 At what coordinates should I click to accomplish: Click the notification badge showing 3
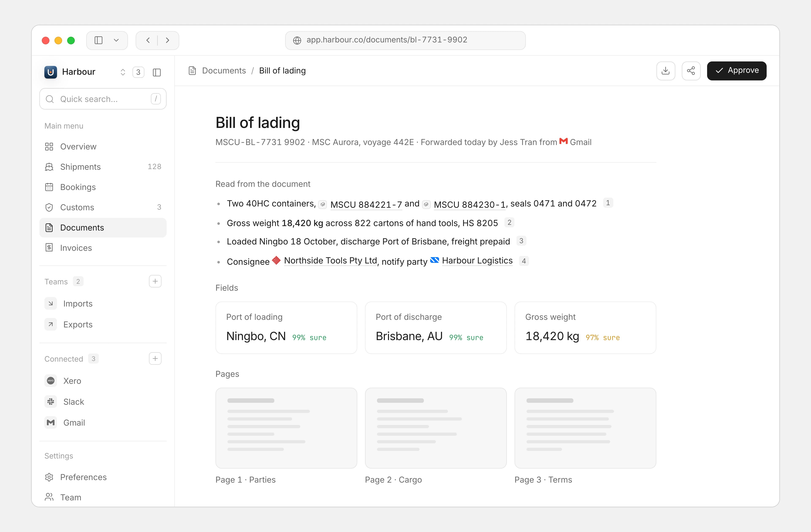[x=138, y=72]
